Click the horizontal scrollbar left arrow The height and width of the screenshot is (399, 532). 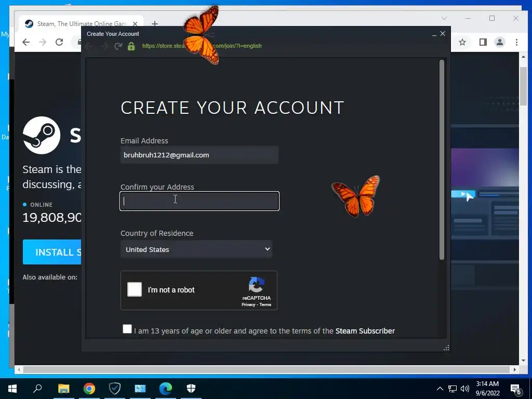(19, 369)
